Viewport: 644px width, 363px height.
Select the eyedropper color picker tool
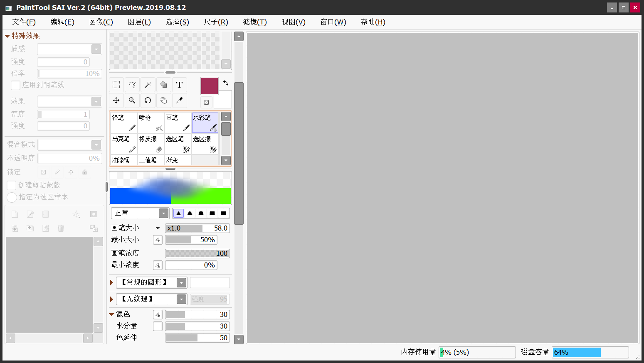(x=180, y=101)
